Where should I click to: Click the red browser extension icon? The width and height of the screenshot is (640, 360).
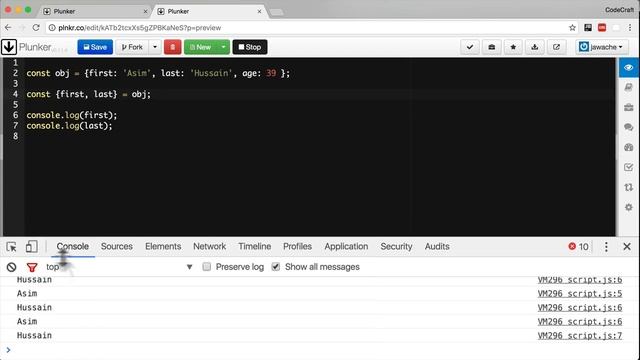click(602, 28)
